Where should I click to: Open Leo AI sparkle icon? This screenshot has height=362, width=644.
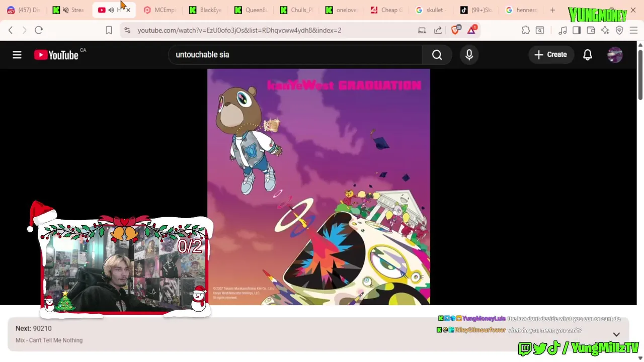(605, 30)
